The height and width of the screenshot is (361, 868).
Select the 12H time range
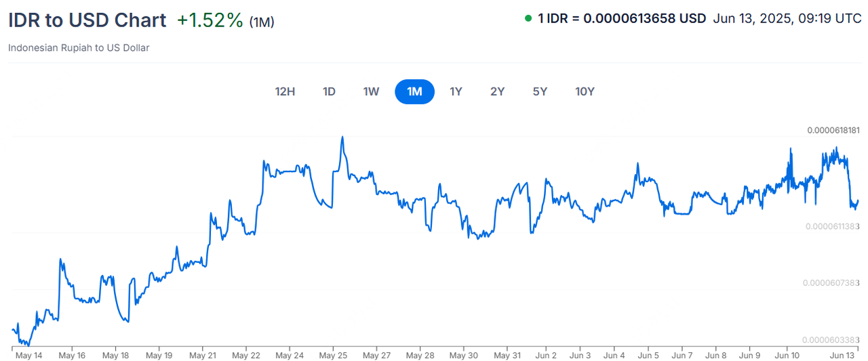tap(285, 91)
